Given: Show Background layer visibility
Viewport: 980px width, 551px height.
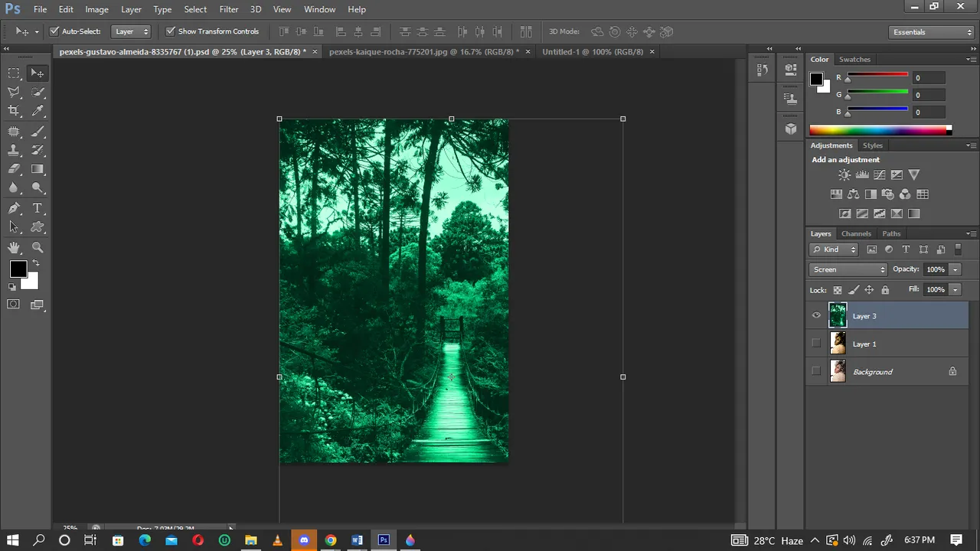Looking at the screenshot, I should click(x=816, y=371).
